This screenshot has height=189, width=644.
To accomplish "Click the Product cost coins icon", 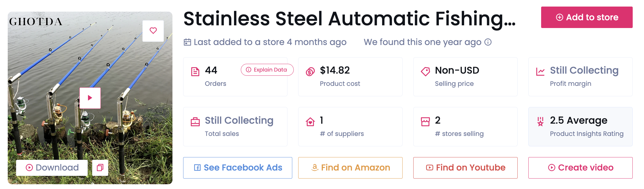I will pyautogui.click(x=310, y=72).
